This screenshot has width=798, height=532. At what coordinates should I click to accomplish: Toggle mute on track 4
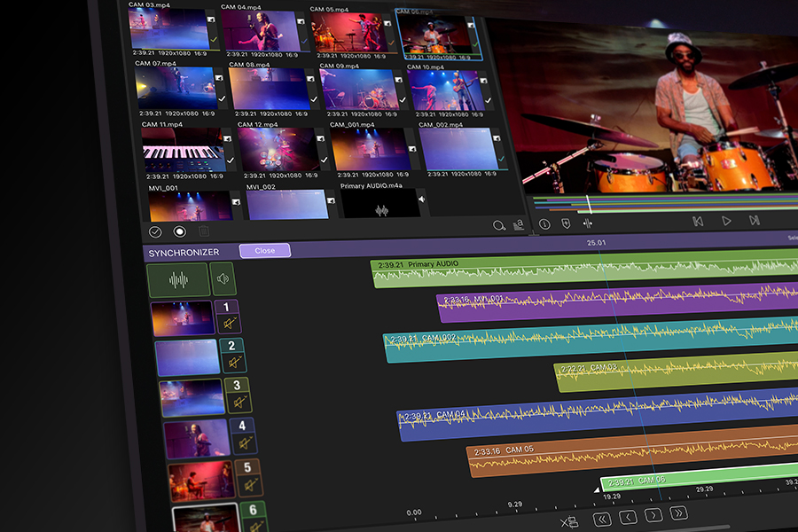coord(245,443)
